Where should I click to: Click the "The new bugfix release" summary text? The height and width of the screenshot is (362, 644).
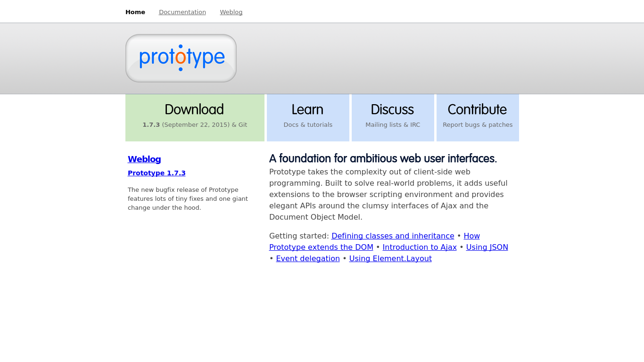pos(188,198)
